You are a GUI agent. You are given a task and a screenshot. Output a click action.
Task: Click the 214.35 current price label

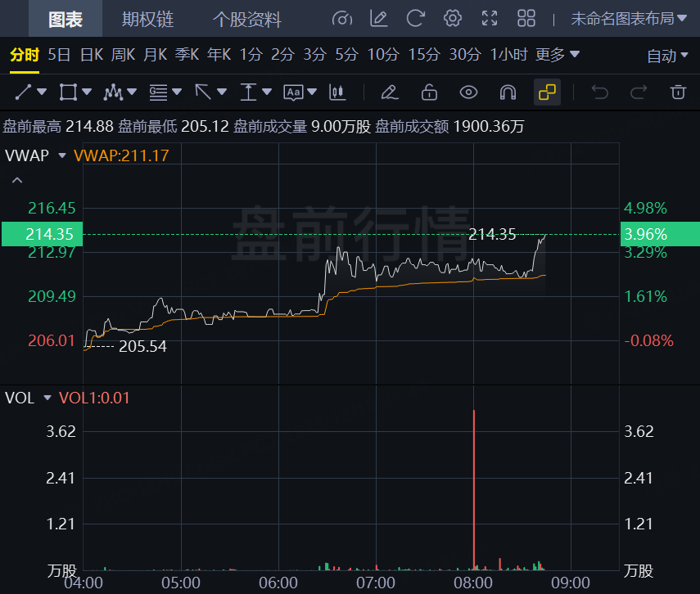(x=43, y=234)
